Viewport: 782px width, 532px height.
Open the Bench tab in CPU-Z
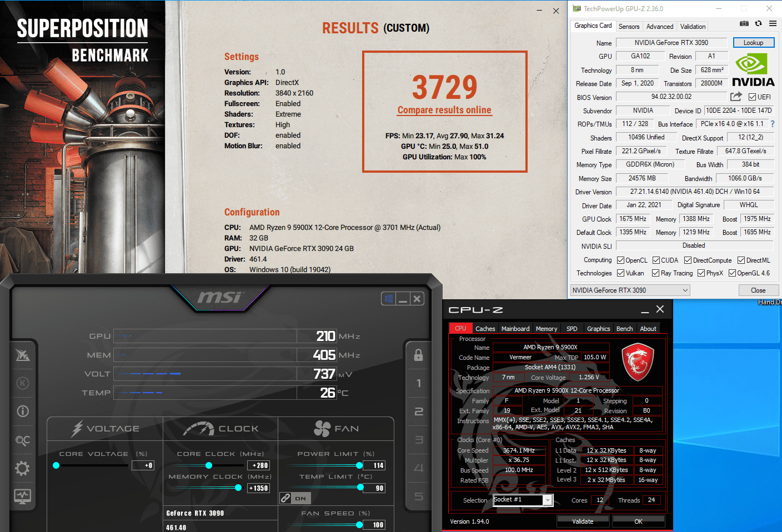625,329
